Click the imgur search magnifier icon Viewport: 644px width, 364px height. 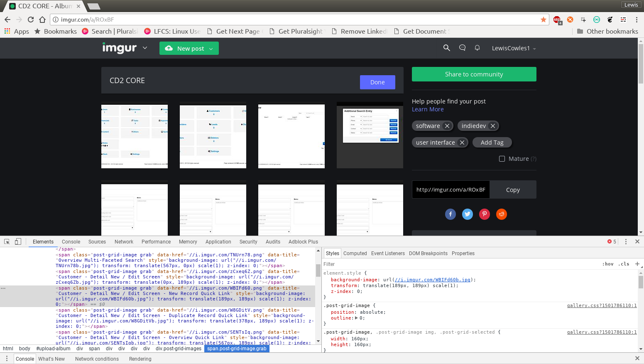[x=446, y=48]
